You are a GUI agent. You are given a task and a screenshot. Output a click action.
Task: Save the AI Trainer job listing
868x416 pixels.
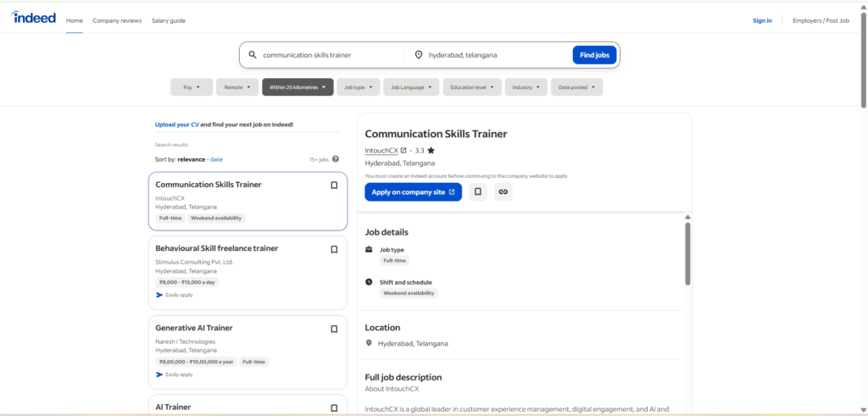(334, 408)
